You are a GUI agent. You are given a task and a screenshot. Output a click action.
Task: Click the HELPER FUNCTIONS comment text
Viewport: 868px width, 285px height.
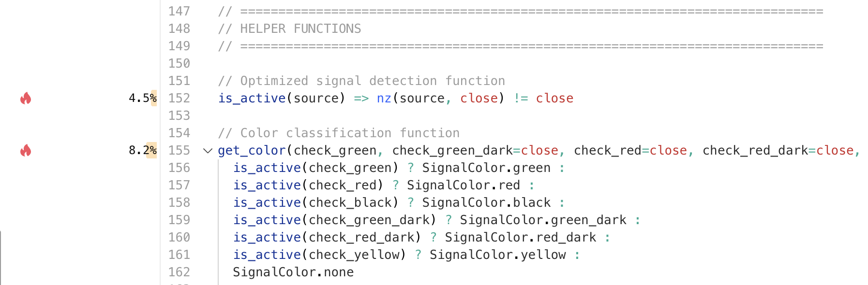300,29
